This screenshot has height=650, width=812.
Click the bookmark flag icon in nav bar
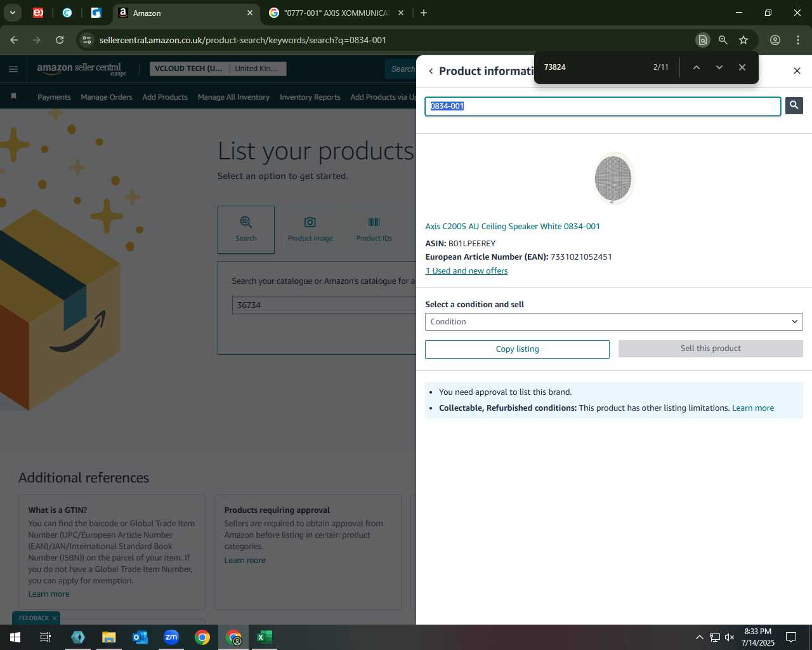point(13,96)
